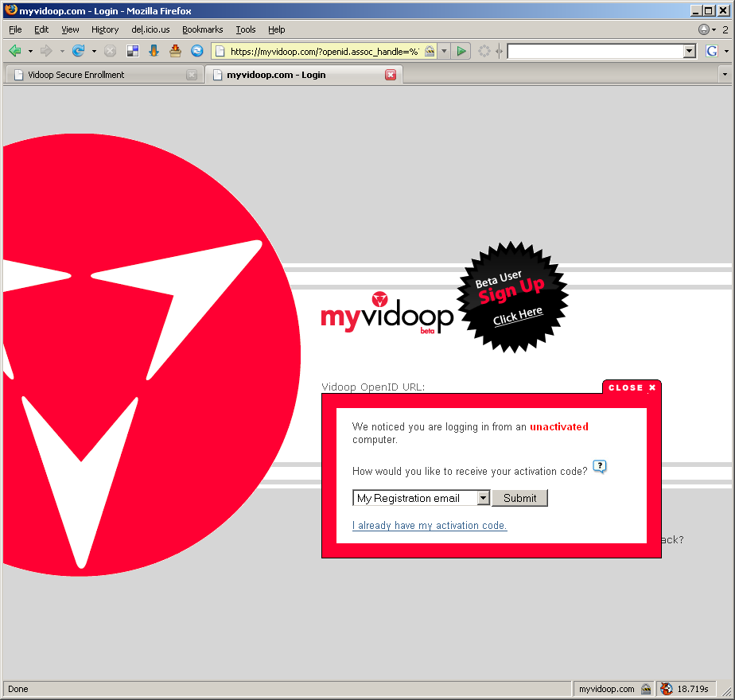This screenshot has height=700, width=735.
Task: Click the Done status text
Action: [17, 689]
